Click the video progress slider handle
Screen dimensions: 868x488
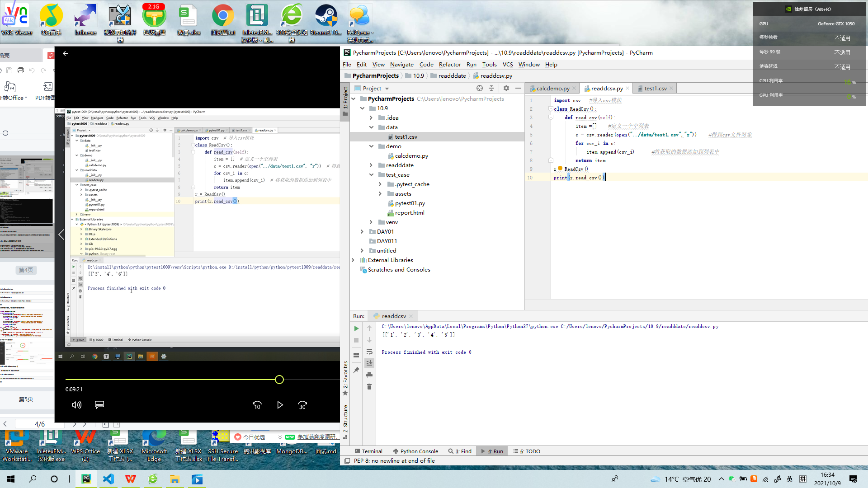279,380
